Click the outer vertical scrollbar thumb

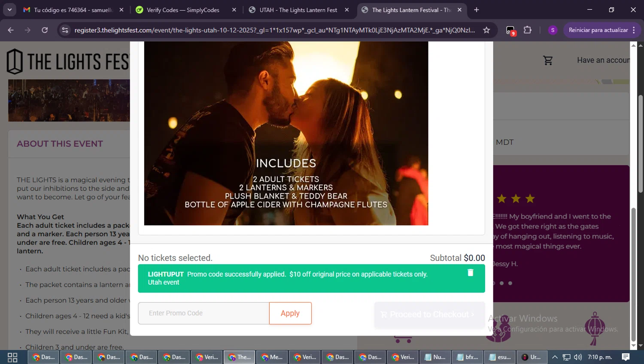[x=641, y=144]
